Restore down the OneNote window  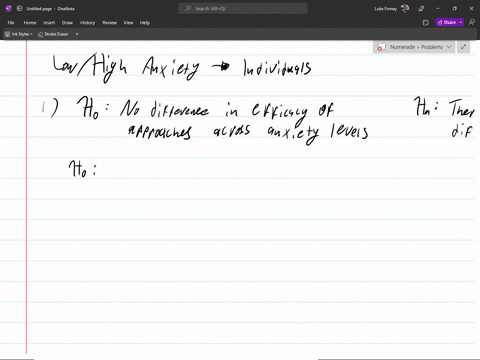point(454,9)
